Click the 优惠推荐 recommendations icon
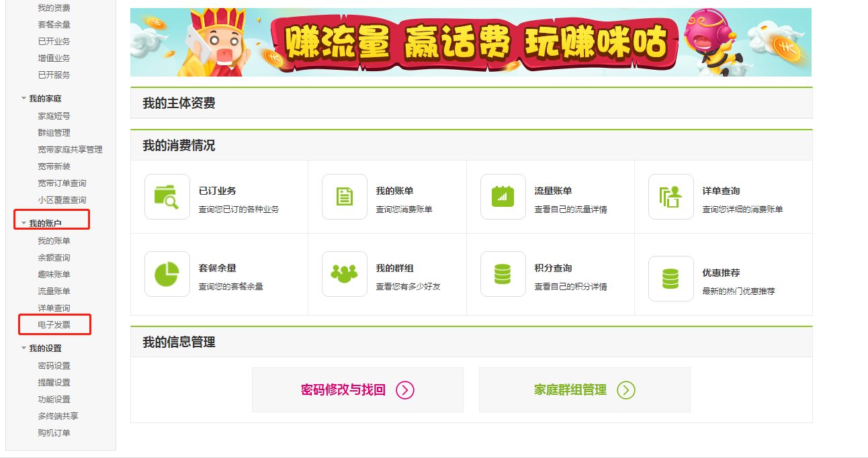 click(670, 273)
